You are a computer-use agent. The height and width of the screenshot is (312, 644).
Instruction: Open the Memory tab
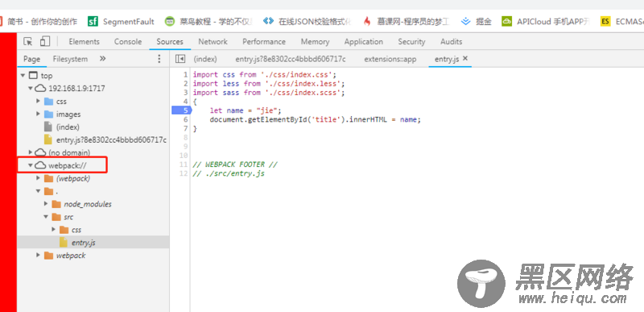pos(315,41)
